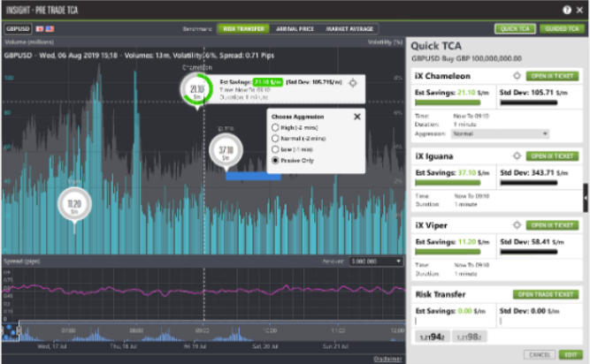Click the Wed, 17 Jul timeline label
590x364 pixels.
click(52, 346)
